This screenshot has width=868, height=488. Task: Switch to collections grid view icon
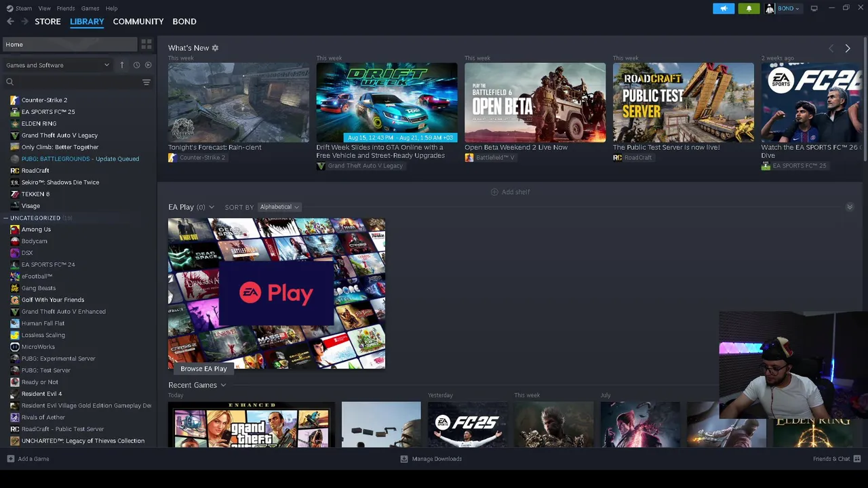point(146,44)
